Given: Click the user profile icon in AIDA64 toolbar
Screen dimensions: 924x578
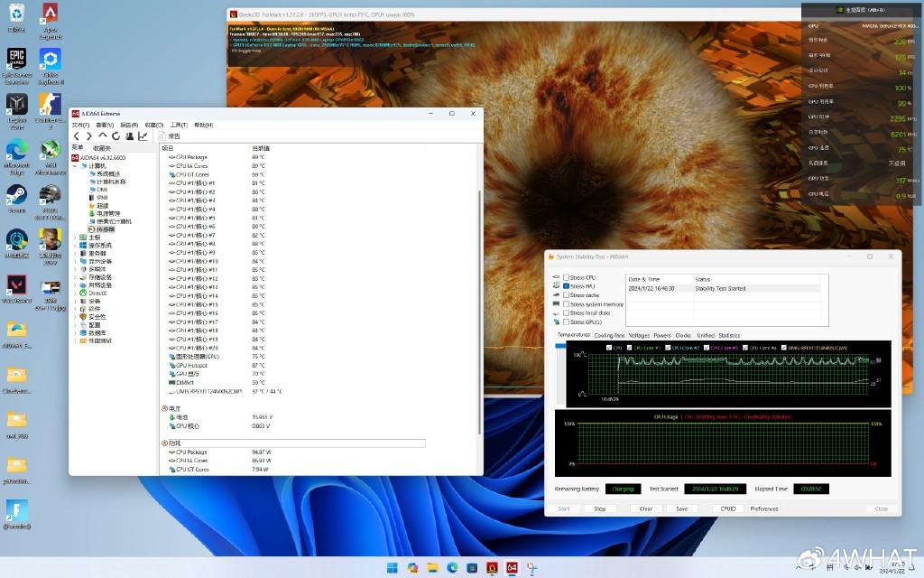Looking at the screenshot, I should 130,136.
